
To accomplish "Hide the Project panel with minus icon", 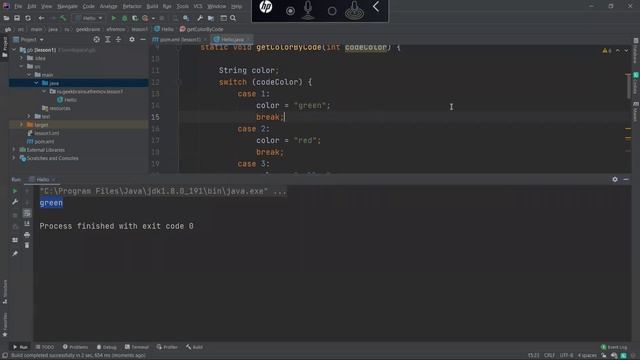I will point(143,40).
